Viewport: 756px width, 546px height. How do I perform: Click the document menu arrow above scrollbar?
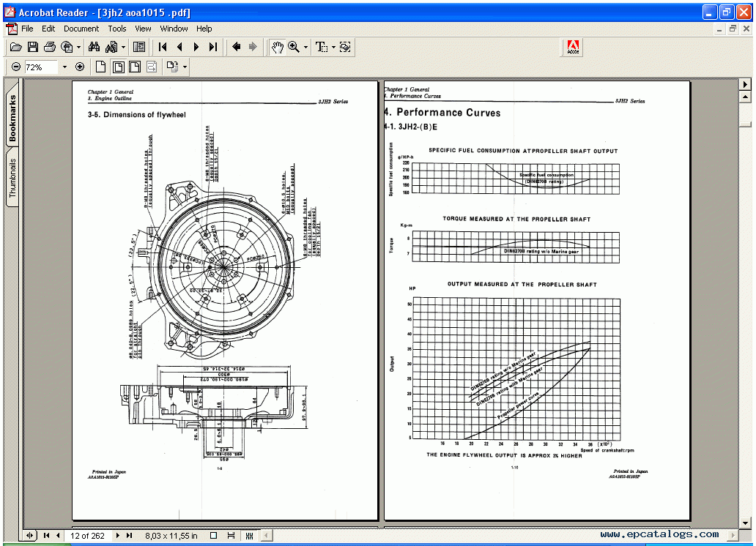click(745, 84)
